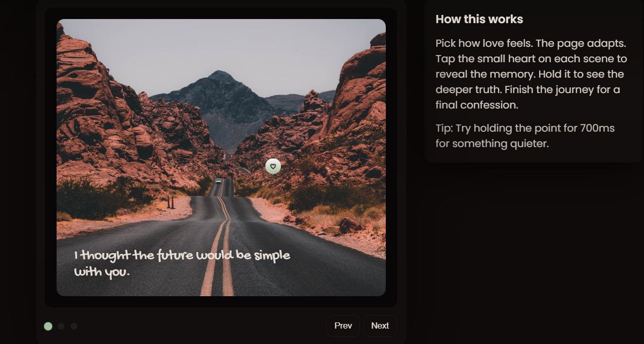Screen dimensions: 644x344
Task: Tap the small heart hotspot on the scene
Action: [x=273, y=166]
